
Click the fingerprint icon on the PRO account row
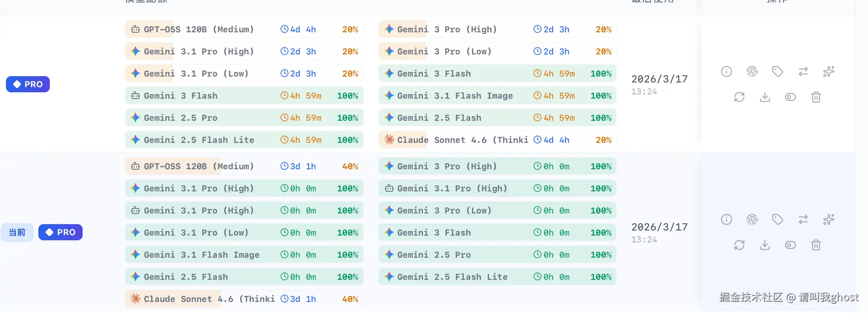(x=752, y=71)
